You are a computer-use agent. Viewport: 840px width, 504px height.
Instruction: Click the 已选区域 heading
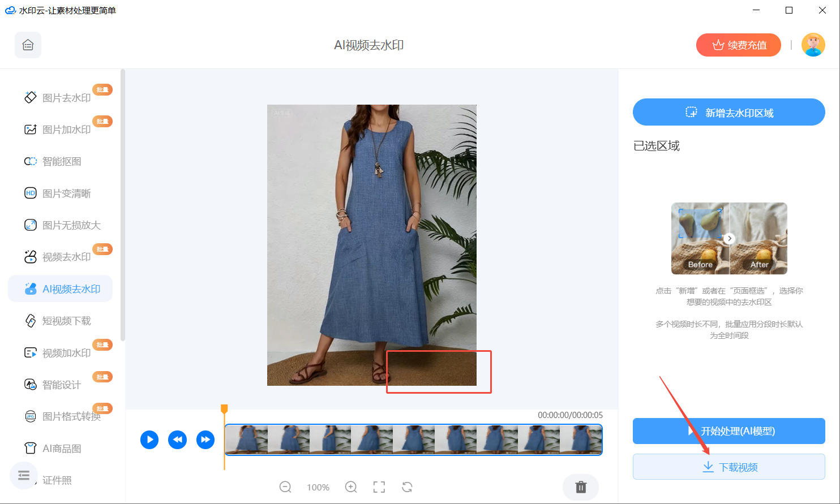pyautogui.click(x=657, y=146)
